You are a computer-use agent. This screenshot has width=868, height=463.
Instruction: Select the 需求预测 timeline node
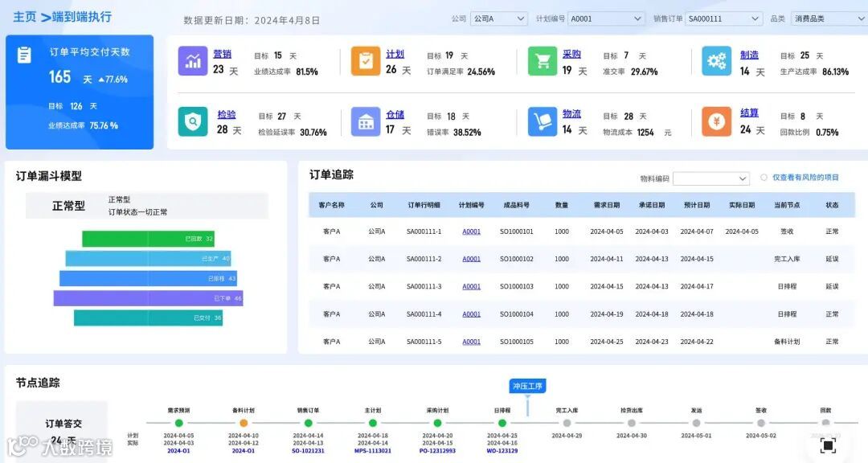[178, 423]
